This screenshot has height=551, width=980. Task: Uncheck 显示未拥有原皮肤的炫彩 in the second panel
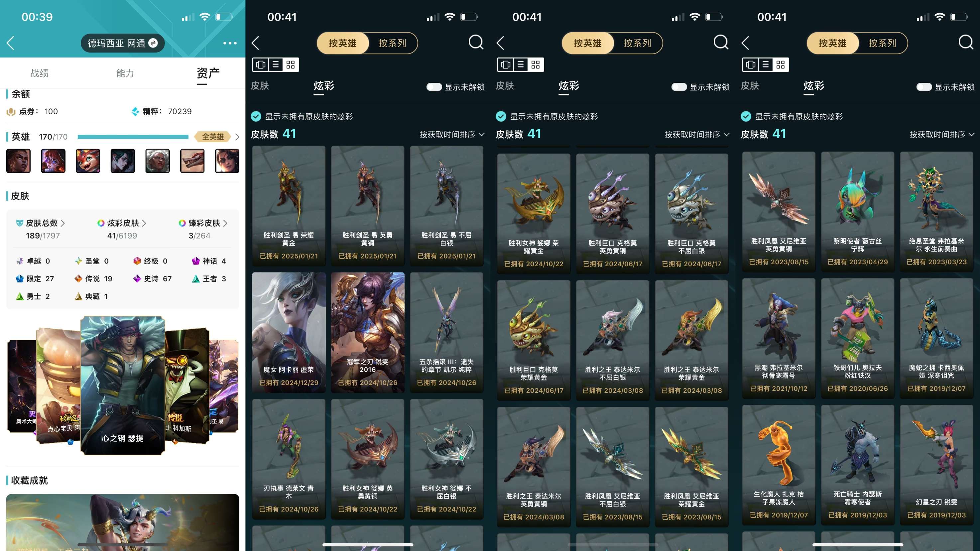click(501, 116)
